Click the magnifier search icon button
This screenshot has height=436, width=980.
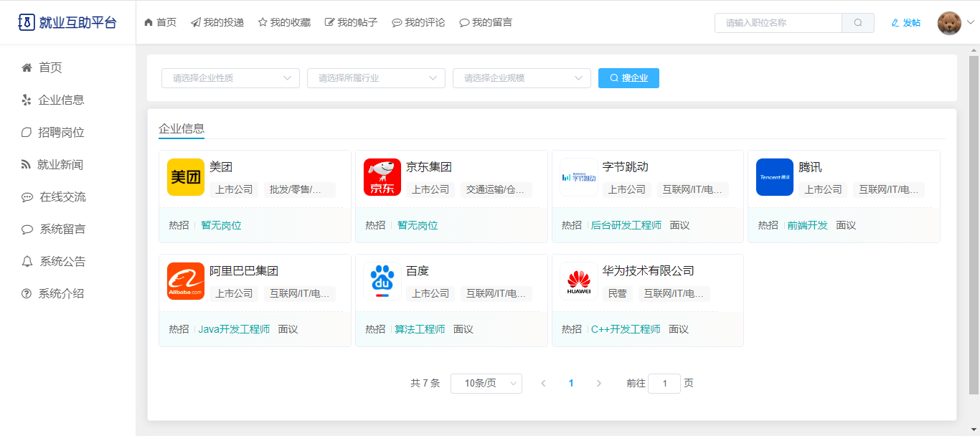pyautogui.click(x=858, y=23)
